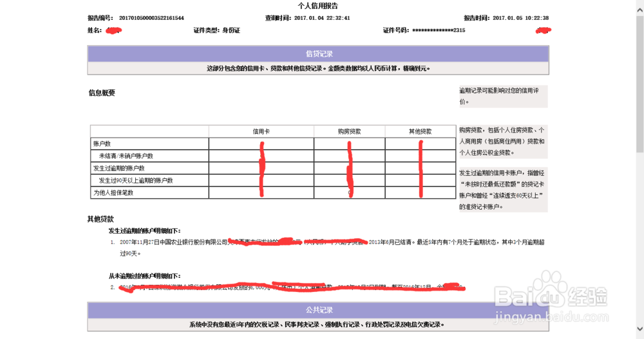Click report time 2017.01.05 10:22:38
This screenshot has width=644, height=339.
pyautogui.click(x=521, y=18)
